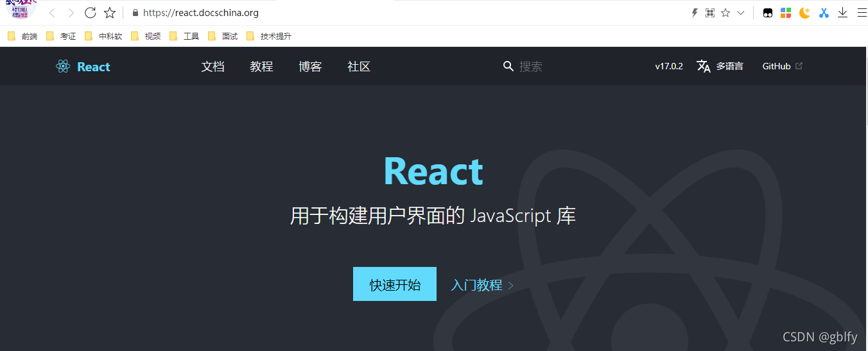The height and width of the screenshot is (351, 868).
Task: Click the React atom logo icon
Action: pyautogui.click(x=63, y=67)
